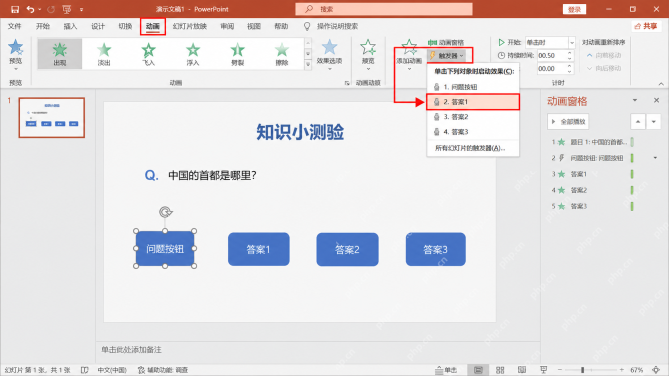Open the 设计 tab

98,26
